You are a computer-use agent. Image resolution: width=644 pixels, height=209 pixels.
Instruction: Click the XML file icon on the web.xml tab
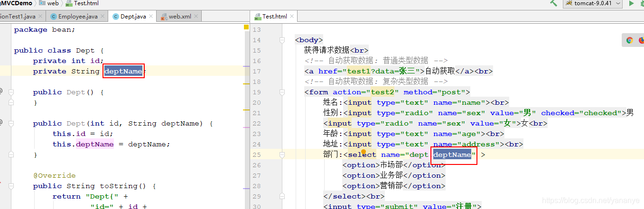point(164,17)
